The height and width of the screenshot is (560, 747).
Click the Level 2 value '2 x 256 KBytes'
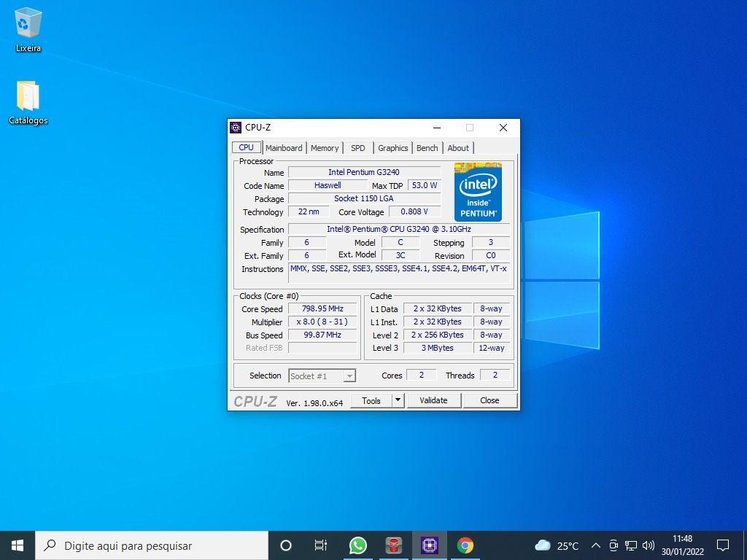(438, 335)
